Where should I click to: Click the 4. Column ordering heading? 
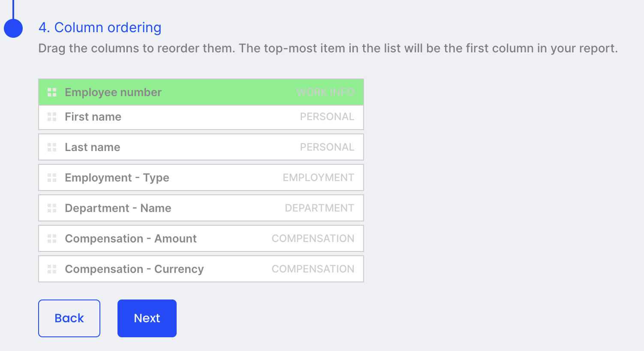click(100, 27)
